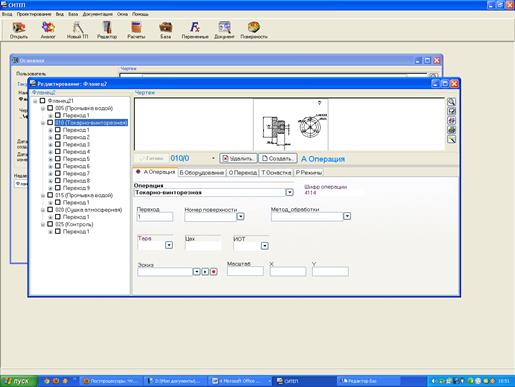Select the А Операция tab
The image size is (515, 387).
[x=156, y=172]
